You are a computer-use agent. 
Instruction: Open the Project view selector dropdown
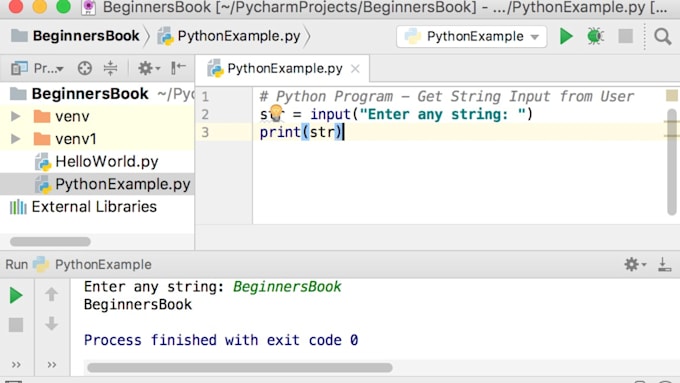(37, 68)
